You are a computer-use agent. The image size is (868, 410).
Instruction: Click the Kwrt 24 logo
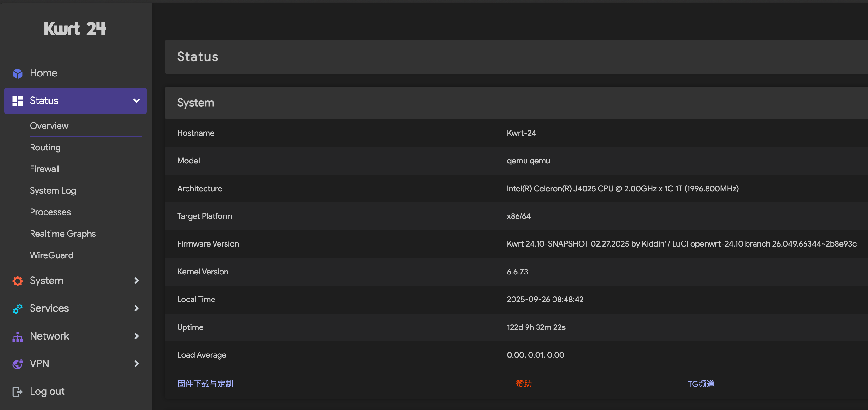pos(75,29)
